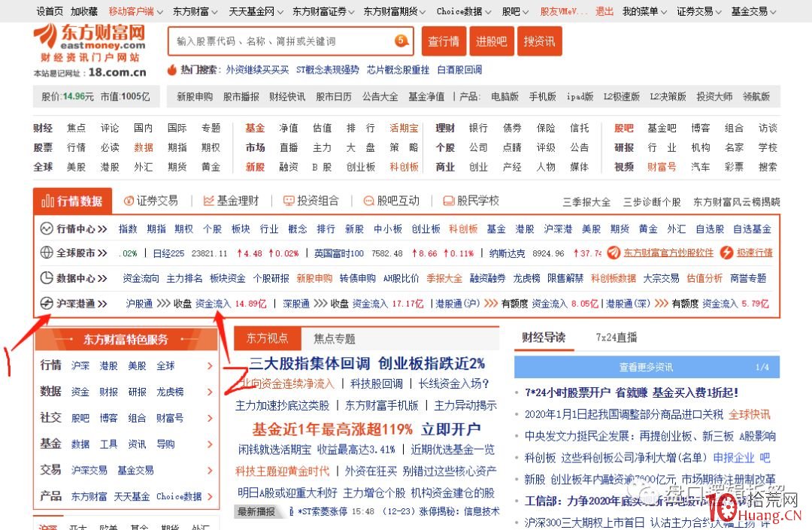Viewport: 812px width, 530px height.
Task: Expand the 移动客户端 dropdown
Action: pos(159,12)
